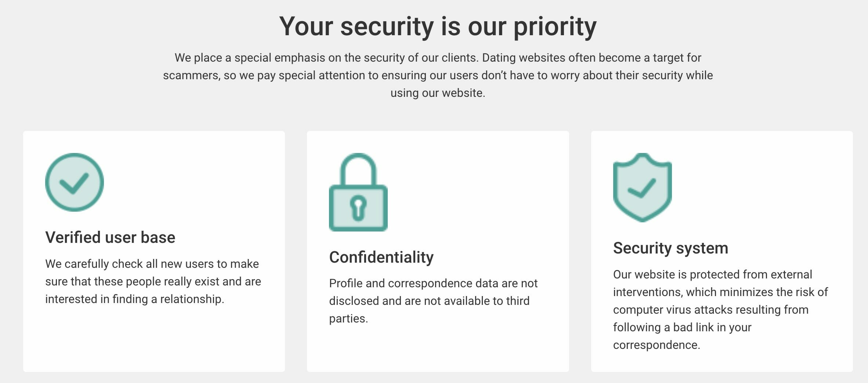
Task: Click the circled checkmark icon
Action: [75, 182]
